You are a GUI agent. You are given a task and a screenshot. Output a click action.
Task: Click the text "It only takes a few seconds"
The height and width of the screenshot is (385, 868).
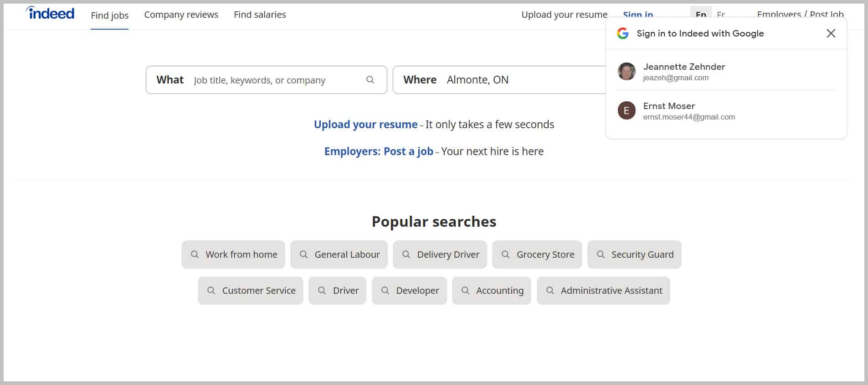coord(490,125)
